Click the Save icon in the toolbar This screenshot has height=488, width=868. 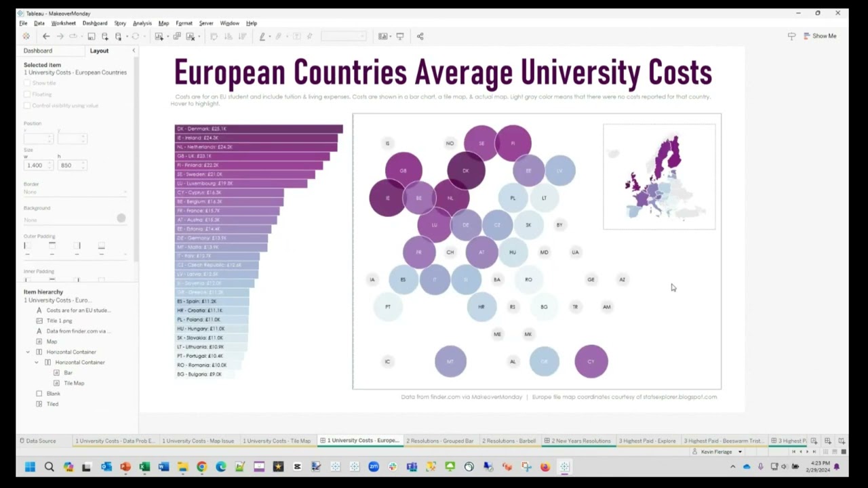[x=91, y=37]
